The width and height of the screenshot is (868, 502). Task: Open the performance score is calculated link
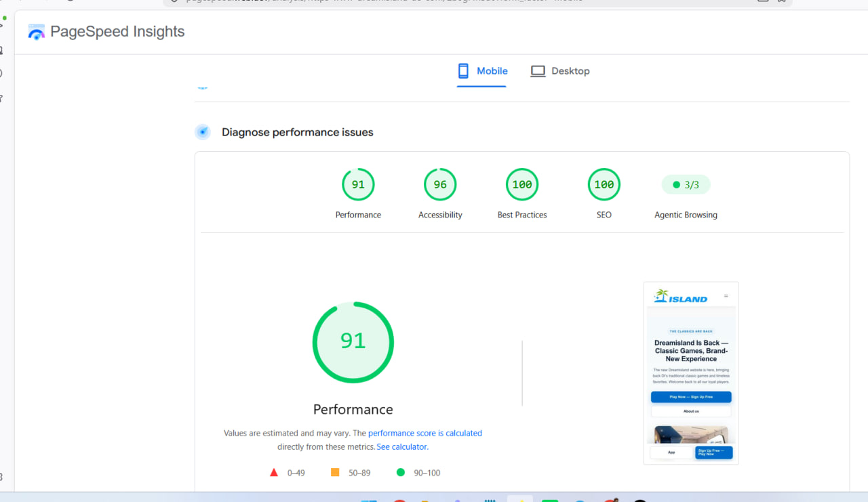pos(425,434)
